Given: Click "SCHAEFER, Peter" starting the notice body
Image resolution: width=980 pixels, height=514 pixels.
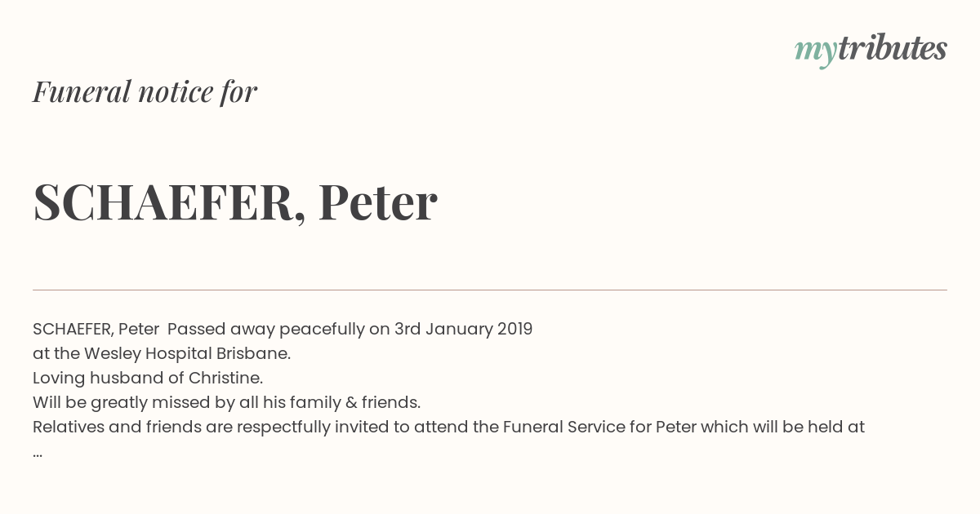Looking at the screenshot, I should [96, 330].
